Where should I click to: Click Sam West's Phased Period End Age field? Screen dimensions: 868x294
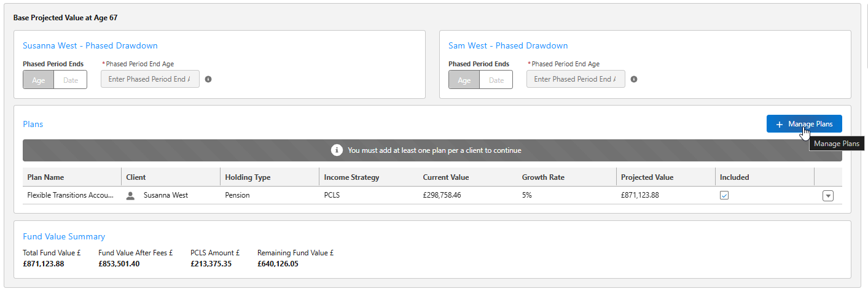[x=576, y=79]
